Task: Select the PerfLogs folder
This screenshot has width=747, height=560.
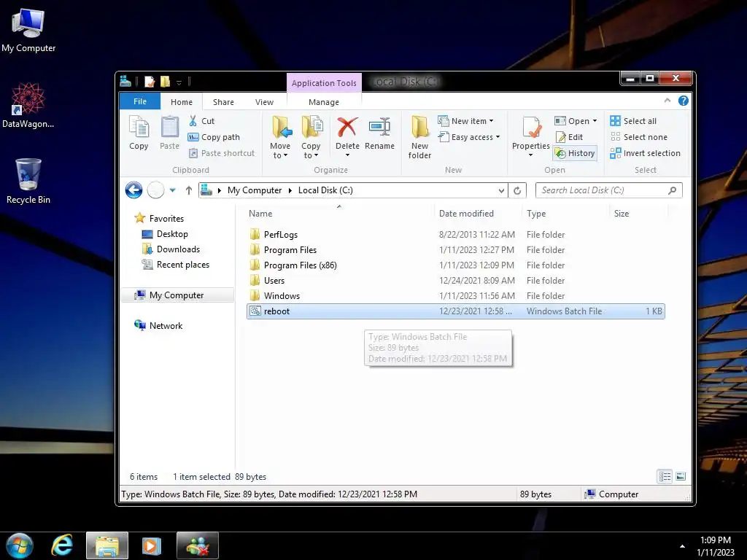Action: click(x=455, y=235)
